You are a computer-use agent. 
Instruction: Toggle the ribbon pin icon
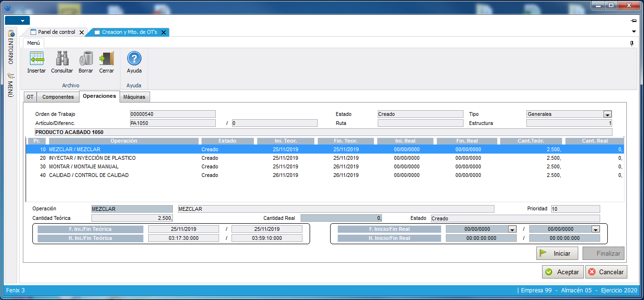[x=632, y=43]
